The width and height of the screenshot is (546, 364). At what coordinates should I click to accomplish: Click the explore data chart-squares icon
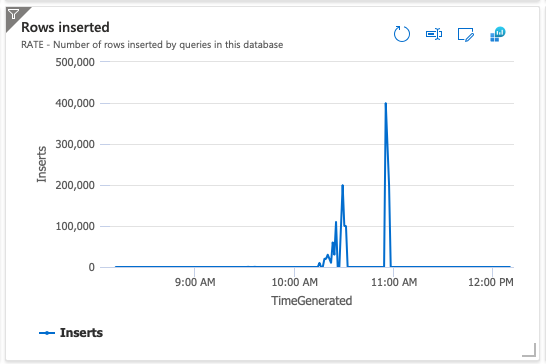tap(498, 34)
